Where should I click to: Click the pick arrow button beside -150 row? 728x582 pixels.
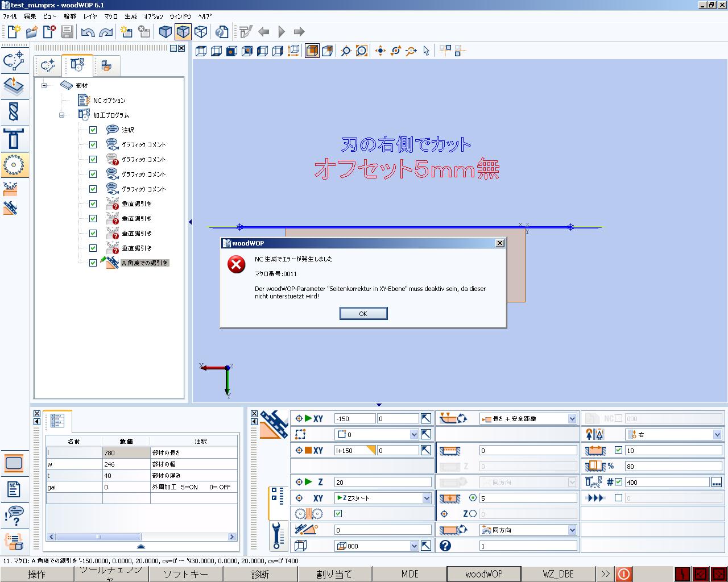point(426,418)
